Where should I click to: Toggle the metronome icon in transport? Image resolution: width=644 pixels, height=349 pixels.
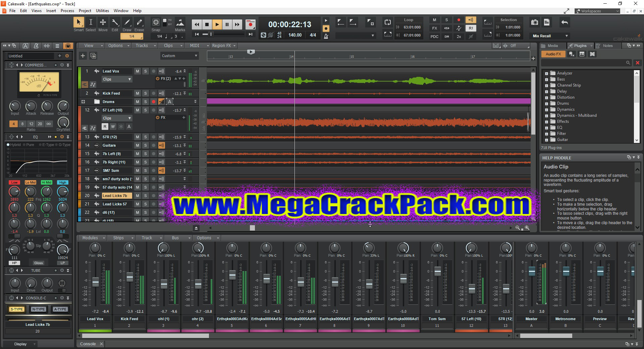[x=326, y=36]
